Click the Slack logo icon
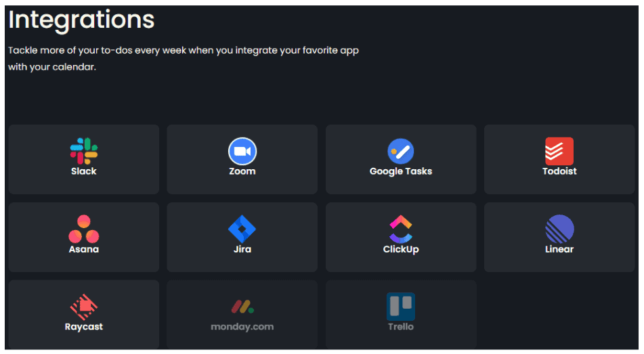The image size is (644, 354). (x=84, y=151)
